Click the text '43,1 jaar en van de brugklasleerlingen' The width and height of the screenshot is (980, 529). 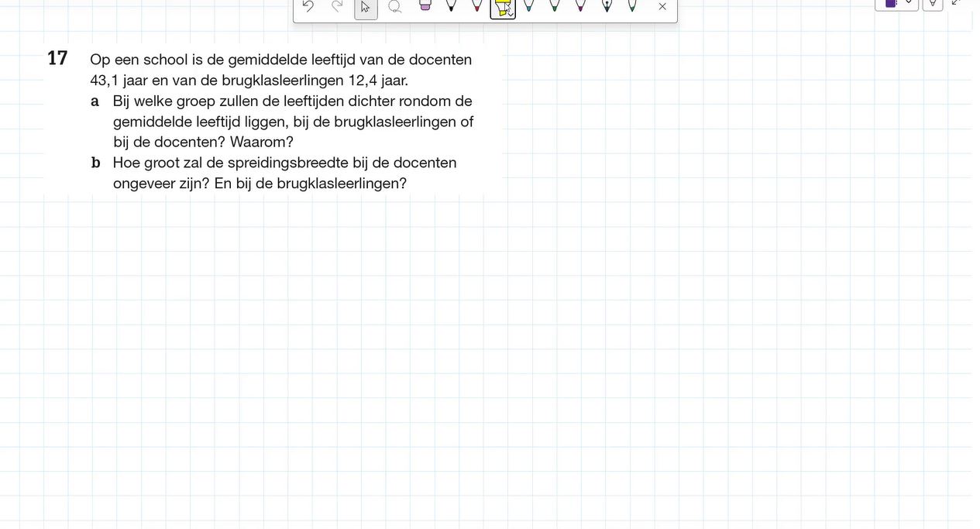[217, 81]
